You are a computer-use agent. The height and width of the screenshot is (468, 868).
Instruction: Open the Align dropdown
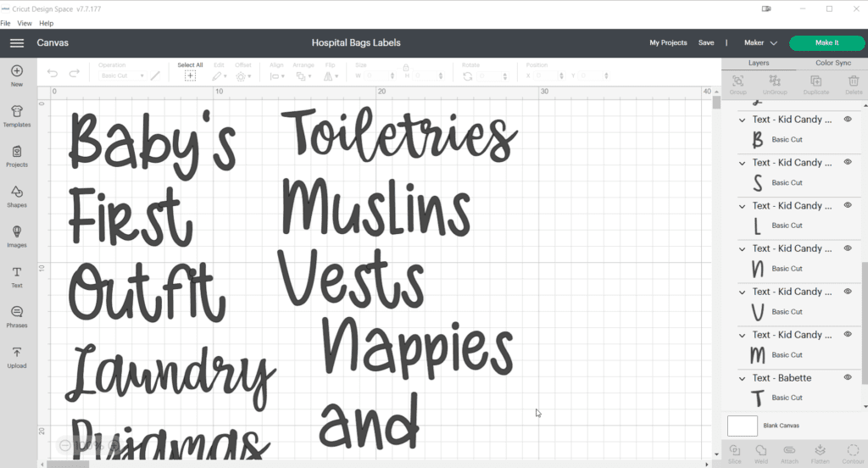point(276,76)
